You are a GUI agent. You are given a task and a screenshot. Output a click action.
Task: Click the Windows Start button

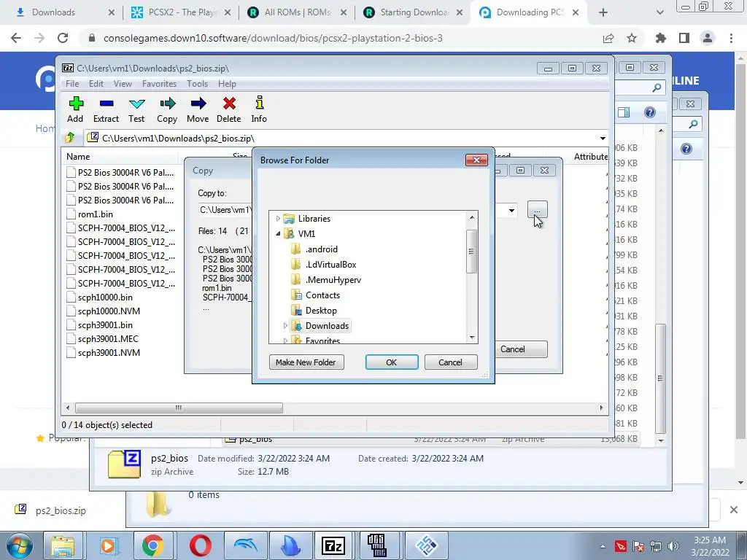pos(18,545)
